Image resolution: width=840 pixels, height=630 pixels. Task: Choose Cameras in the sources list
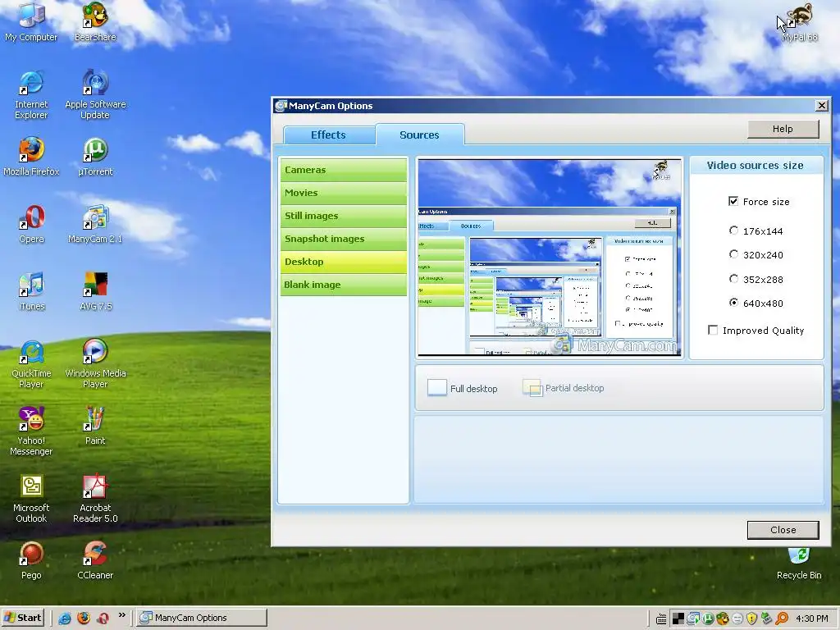tap(344, 170)
